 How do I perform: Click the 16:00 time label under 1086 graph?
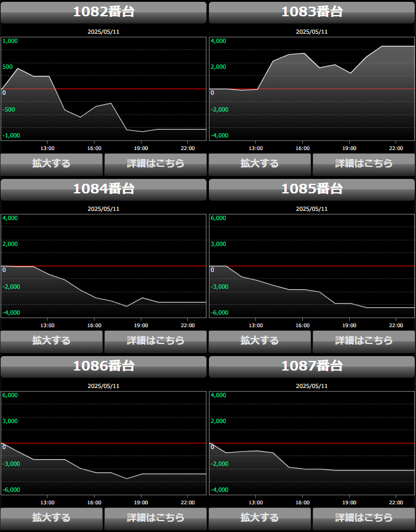tap(95, 502)
